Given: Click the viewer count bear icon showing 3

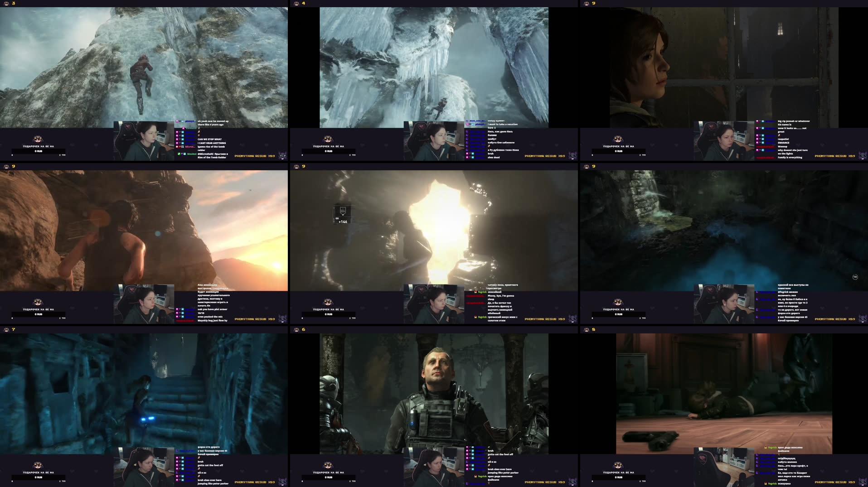Looking at the screenshot, I should click(6, 4).
